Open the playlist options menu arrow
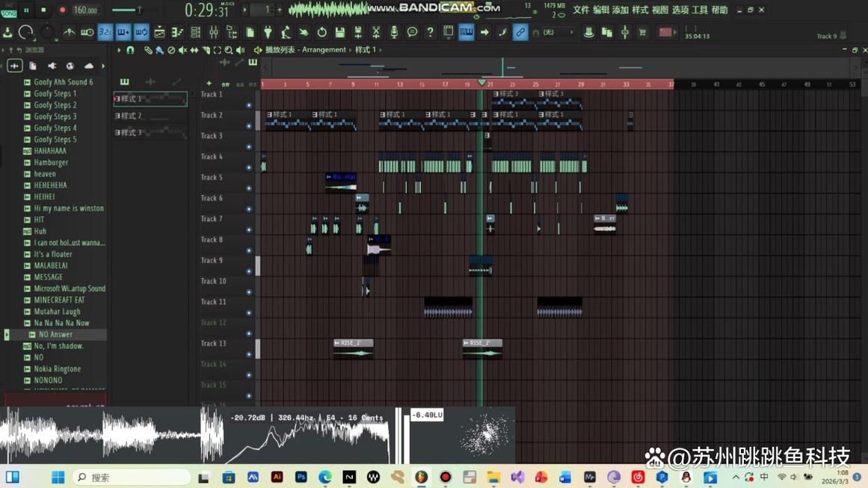The width and height of the screenshot is (868, 488). tap(118, 50)
